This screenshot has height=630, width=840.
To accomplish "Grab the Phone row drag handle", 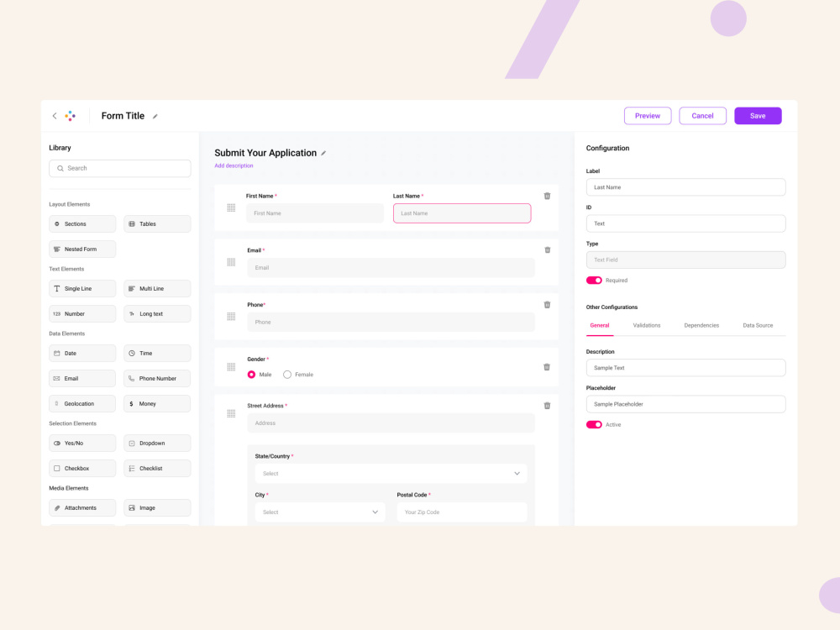I will coord(231,317).
